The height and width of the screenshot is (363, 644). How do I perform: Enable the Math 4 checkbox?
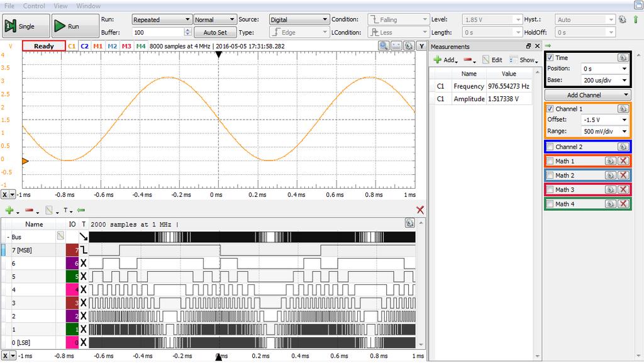[550, 204]
